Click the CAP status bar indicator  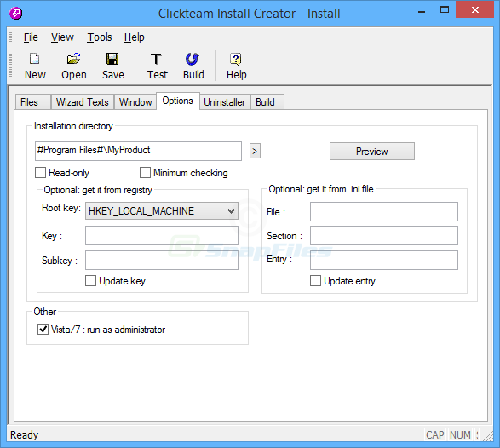tap(435, 434)
